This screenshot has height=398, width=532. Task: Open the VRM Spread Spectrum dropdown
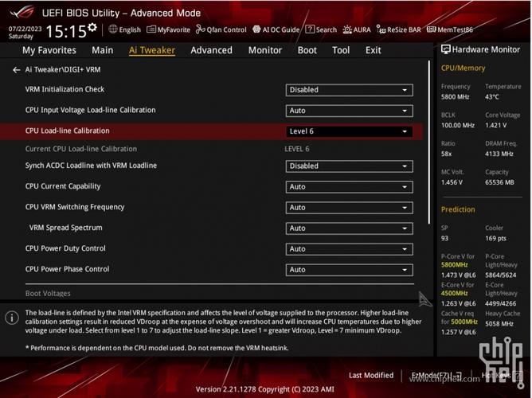point(349,228)
